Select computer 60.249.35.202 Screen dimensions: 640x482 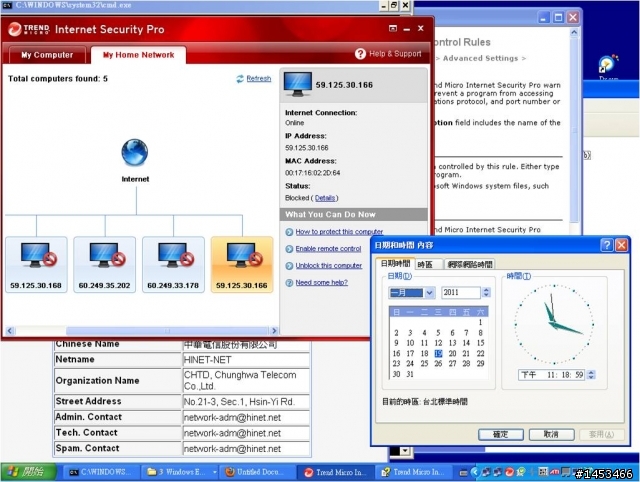[104, 264]
